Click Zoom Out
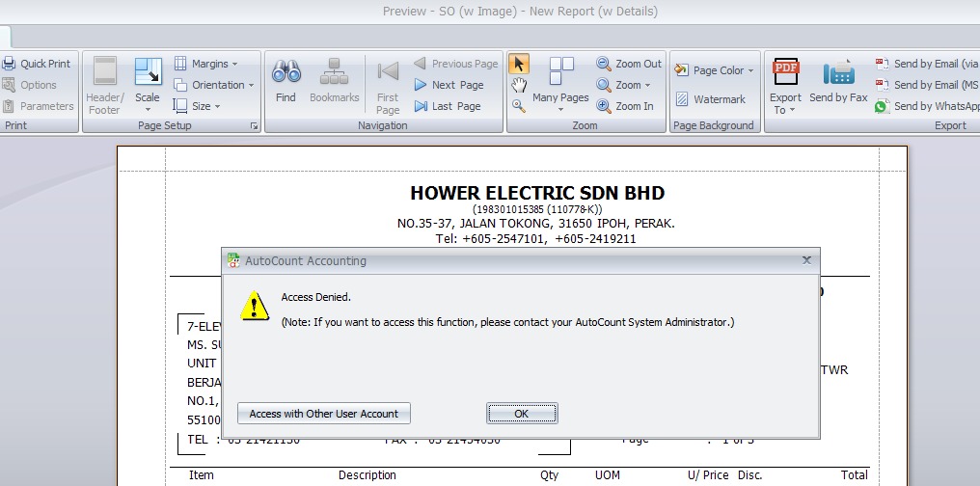Screen dimensions: 980x486 pos(629,64)
